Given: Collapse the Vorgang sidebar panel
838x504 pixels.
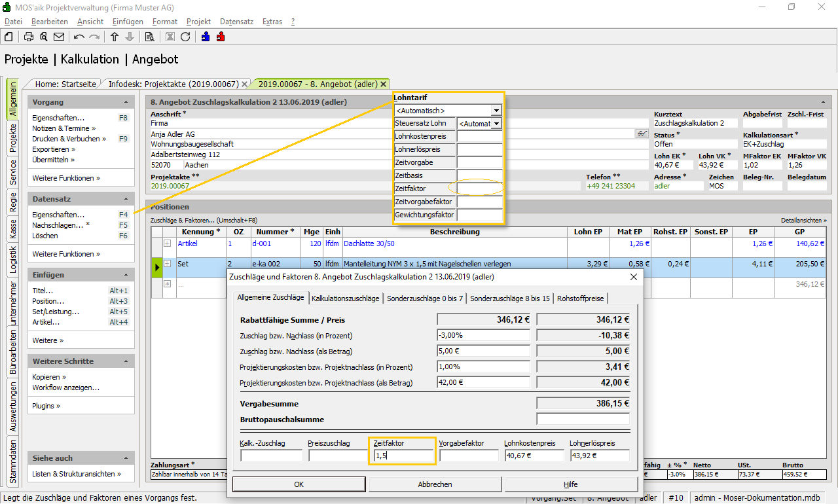Looking at the screenshot, I should tap(126, 103).
